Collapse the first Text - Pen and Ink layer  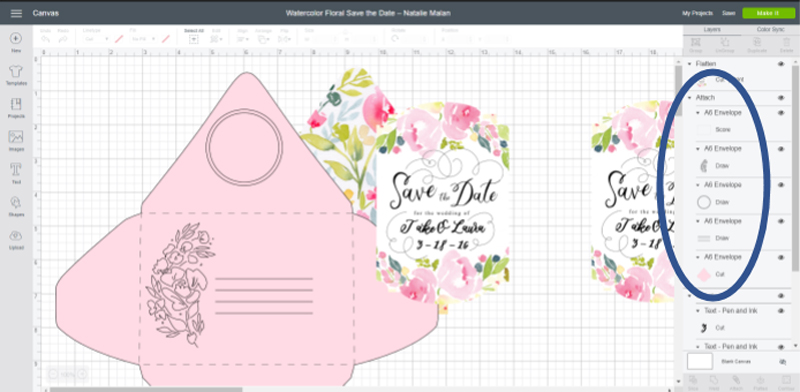(698, 311)
